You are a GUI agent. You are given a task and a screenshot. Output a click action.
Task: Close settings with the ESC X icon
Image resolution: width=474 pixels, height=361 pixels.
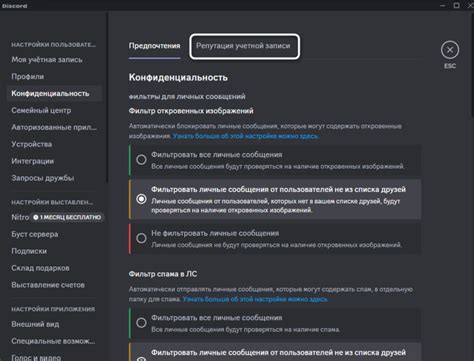click(450, 50)
